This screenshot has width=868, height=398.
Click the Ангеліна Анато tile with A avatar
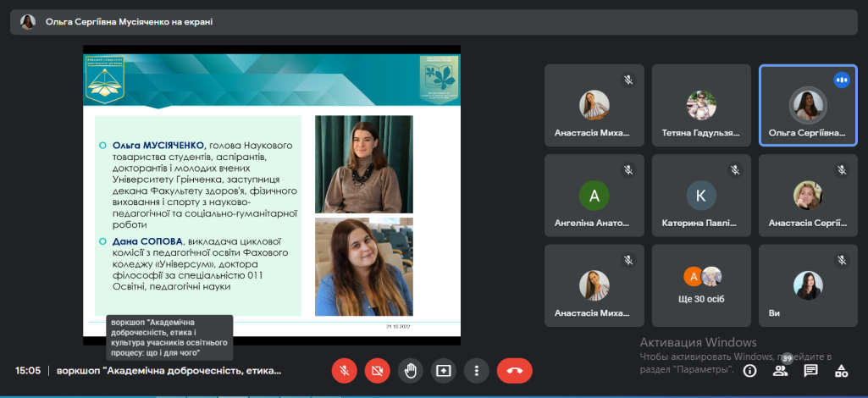[x=594, y=195]
